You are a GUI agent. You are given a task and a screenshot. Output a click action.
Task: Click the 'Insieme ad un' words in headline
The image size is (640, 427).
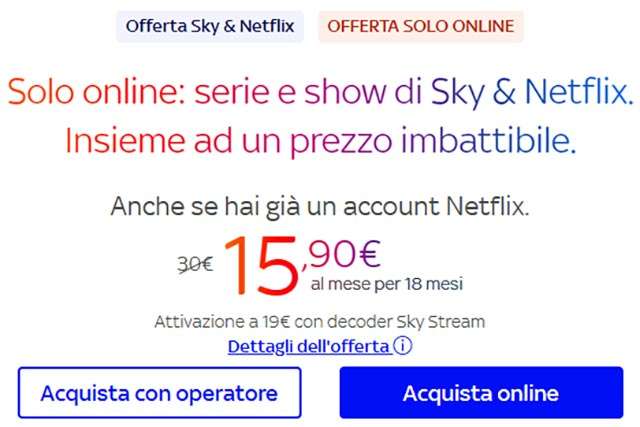[173, 140]
